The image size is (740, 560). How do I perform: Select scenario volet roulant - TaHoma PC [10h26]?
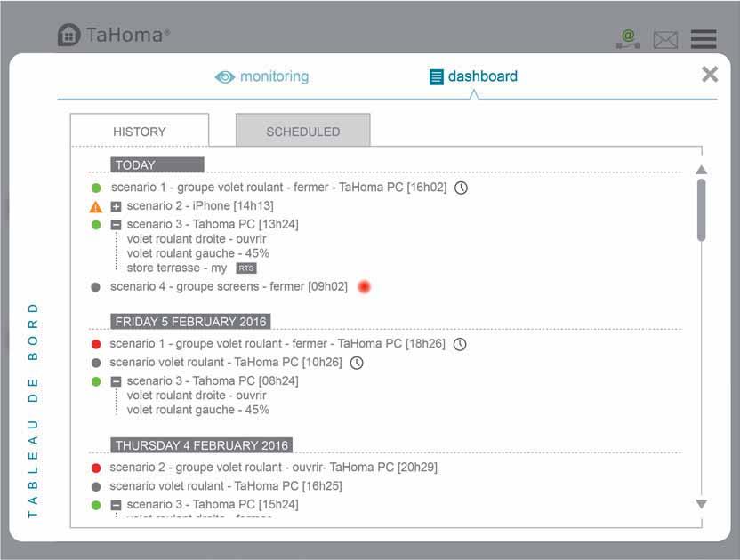click(x=226, y=363)
